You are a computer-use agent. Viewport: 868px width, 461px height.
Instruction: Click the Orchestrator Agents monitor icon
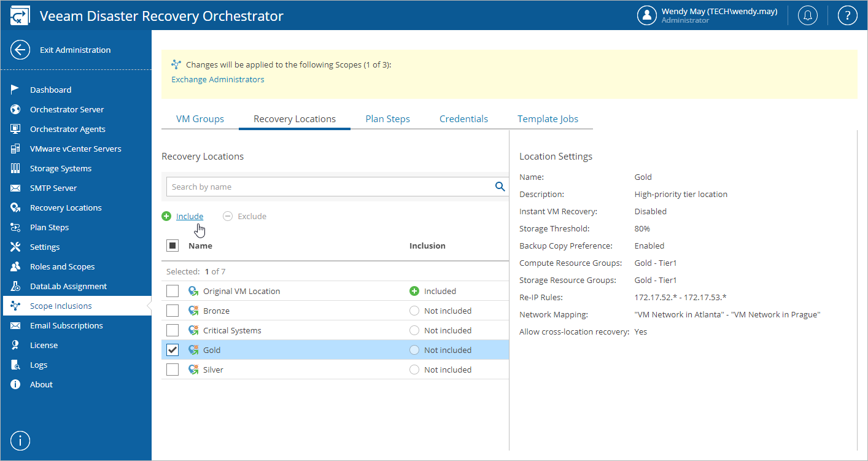(16, 129)
